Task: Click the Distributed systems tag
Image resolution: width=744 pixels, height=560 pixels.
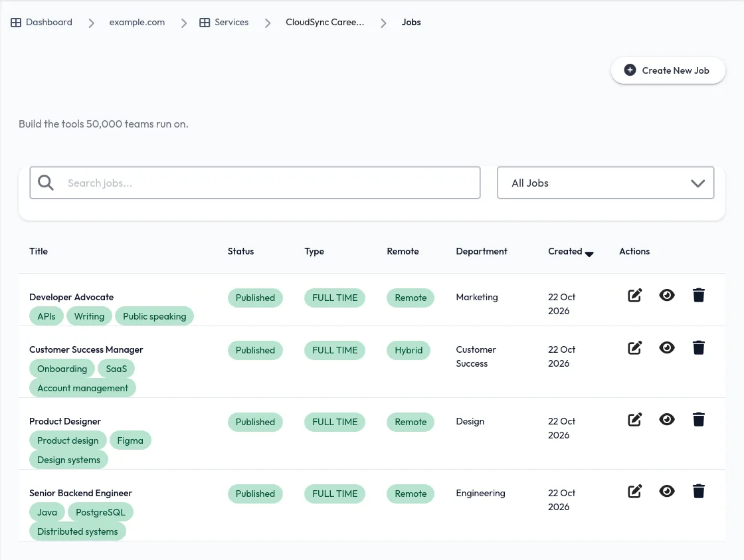Action: coord(77,531)
